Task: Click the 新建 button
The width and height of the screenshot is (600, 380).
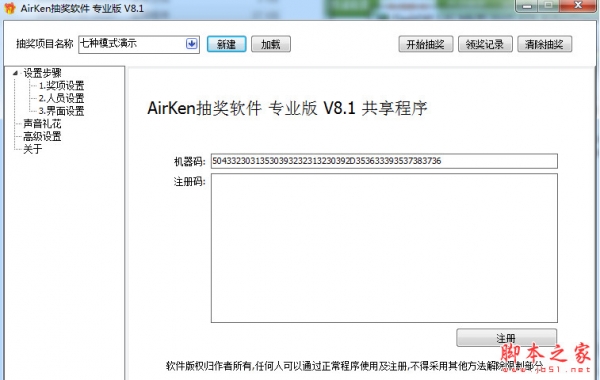Action: (226, 44)
